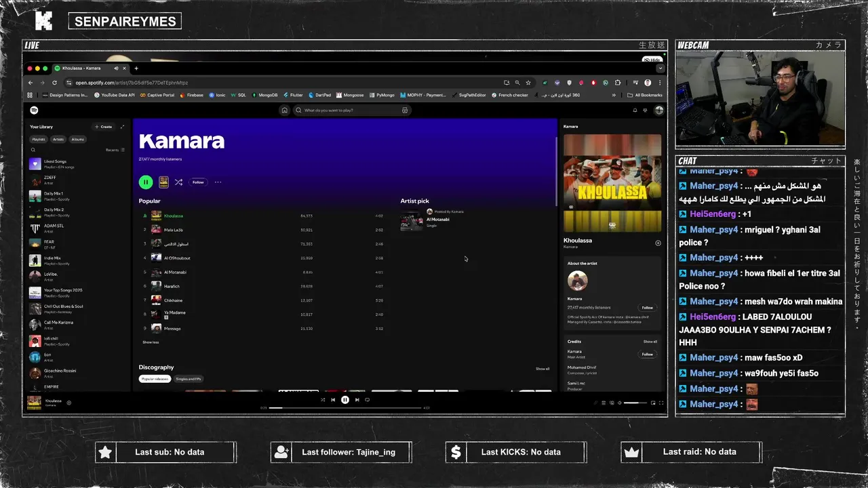Reload the page in Chrome
868x488 pixels.
54,83
